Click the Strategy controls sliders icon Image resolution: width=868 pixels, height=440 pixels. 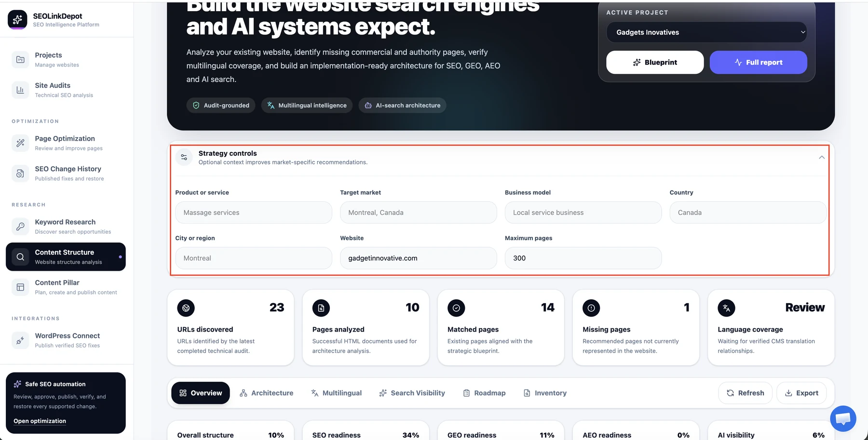[184, 157]
